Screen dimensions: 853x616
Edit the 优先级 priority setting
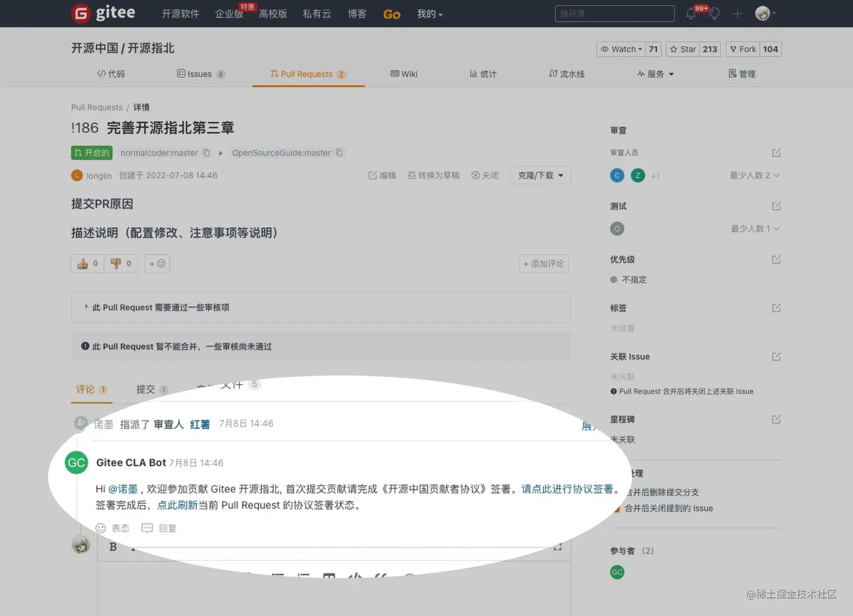click(x=776, y=259)
